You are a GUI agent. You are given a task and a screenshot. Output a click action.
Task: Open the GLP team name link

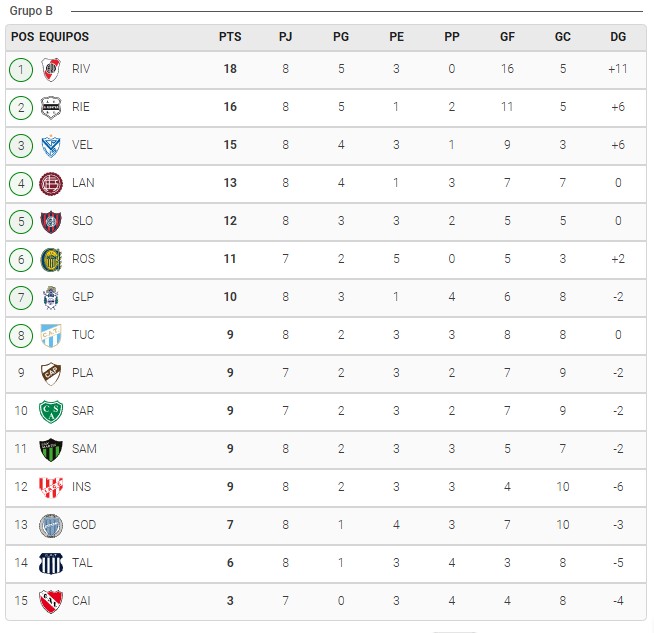click(x=83, y=296)
